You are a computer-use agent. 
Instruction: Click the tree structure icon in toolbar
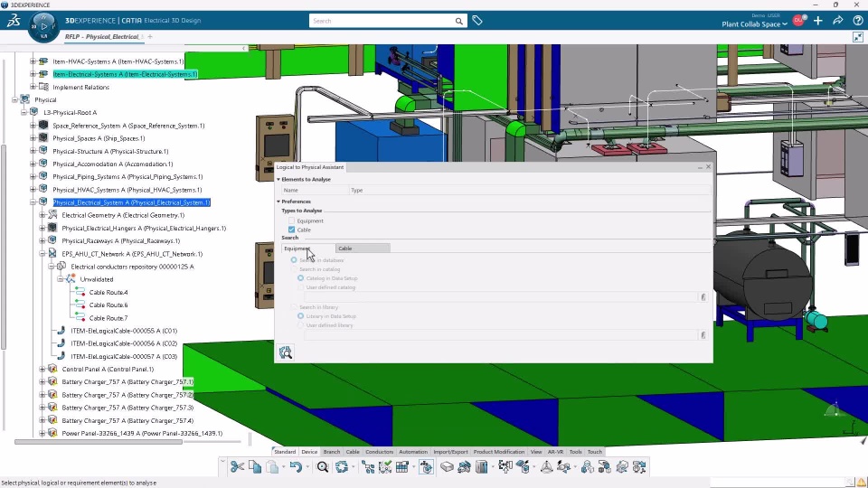point(368,467)
